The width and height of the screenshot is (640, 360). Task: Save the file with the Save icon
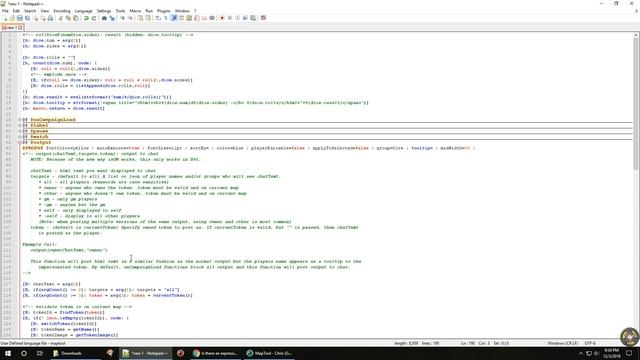pos(20,18)
